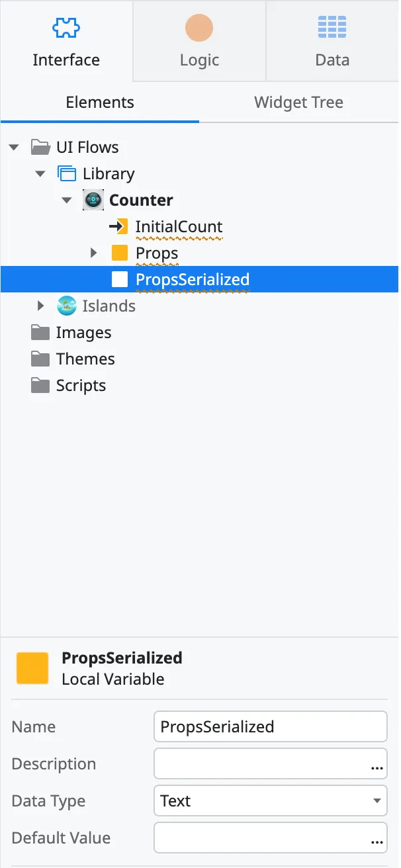Select the Library screen icon
This screenshot has width=401, height=868.
pos(67,173)
